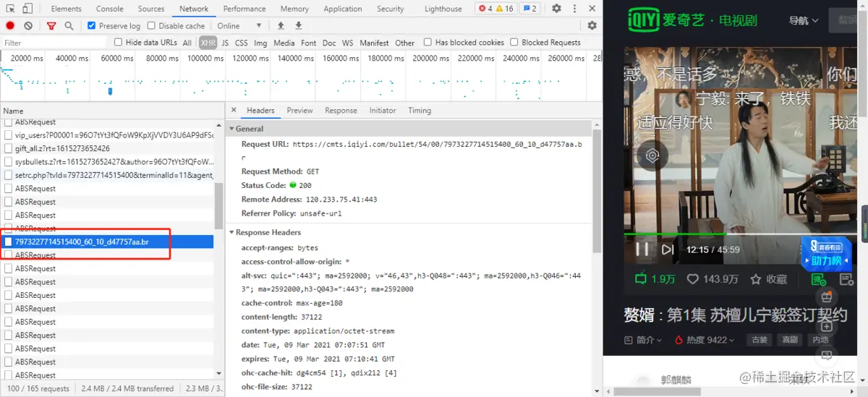Switch to the Preview tab

[299, 111]
